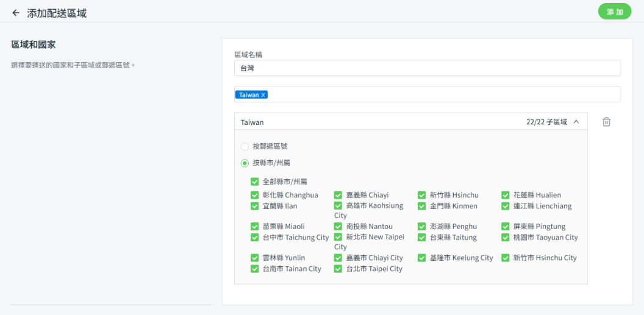The width and height of the screenshot is (644, 315).
Task: Toggle the 花蓮縣 Hualien checkbox
Action: pyautogui.click(x=506, y=196)
